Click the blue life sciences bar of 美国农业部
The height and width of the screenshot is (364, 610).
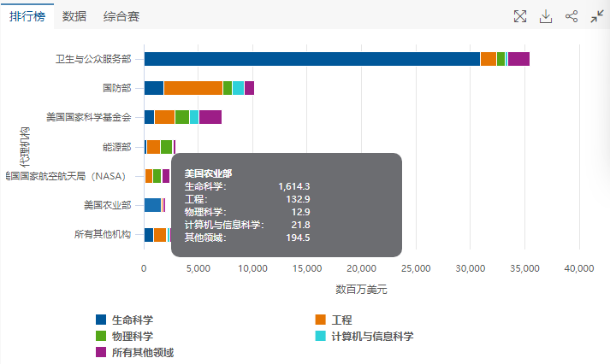tap(152, 205)
